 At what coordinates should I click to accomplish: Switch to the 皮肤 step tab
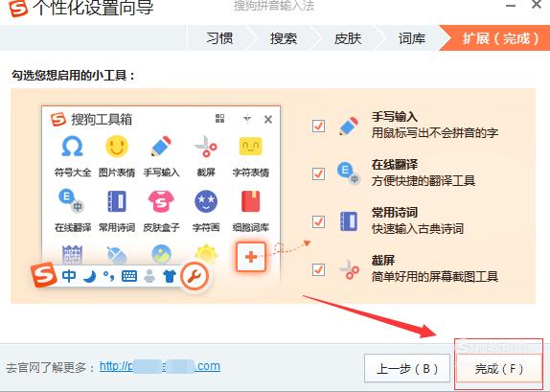click(348, 38)
